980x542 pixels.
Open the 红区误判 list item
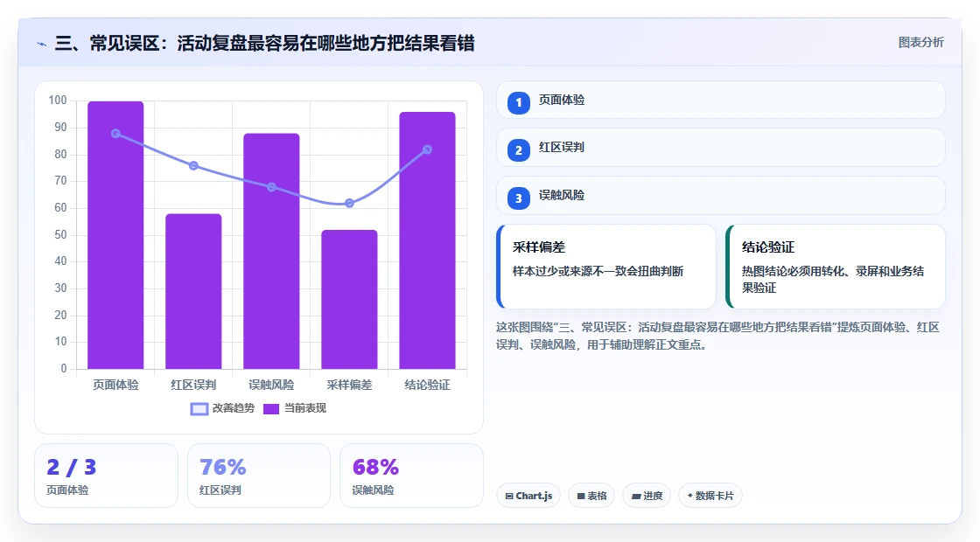click(x=721, y=148)
